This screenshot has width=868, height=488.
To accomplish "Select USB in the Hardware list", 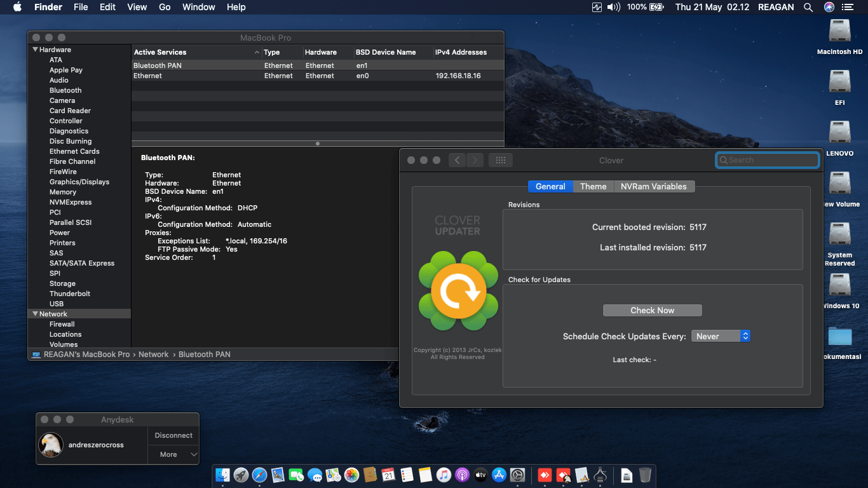I will point(57,304).
